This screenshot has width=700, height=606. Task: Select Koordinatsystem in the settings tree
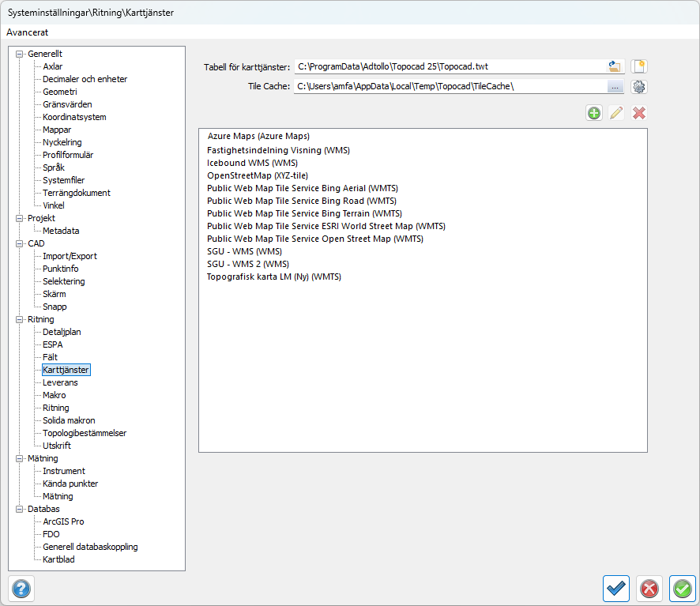click(74, 117)
